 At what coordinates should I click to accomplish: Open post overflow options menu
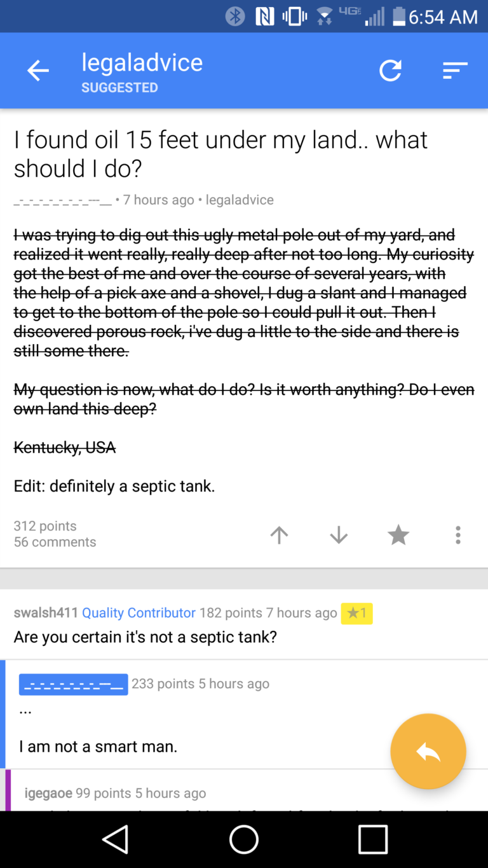pyautogui.click(x=457, y=535)
